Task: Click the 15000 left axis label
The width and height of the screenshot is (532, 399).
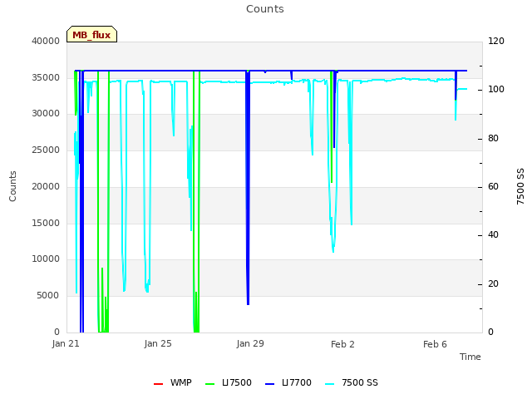Action: tap(46, 223)
